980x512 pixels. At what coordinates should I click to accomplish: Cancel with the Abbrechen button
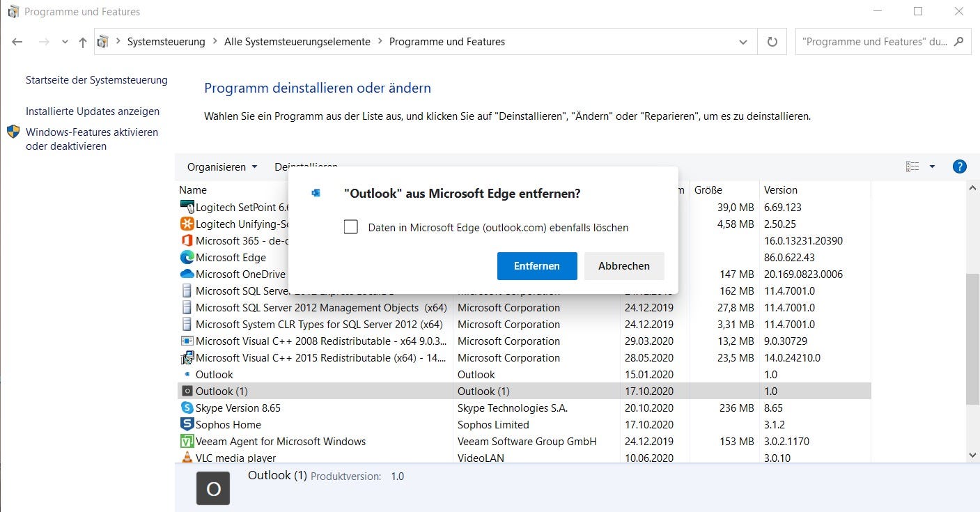coord(624,266)
